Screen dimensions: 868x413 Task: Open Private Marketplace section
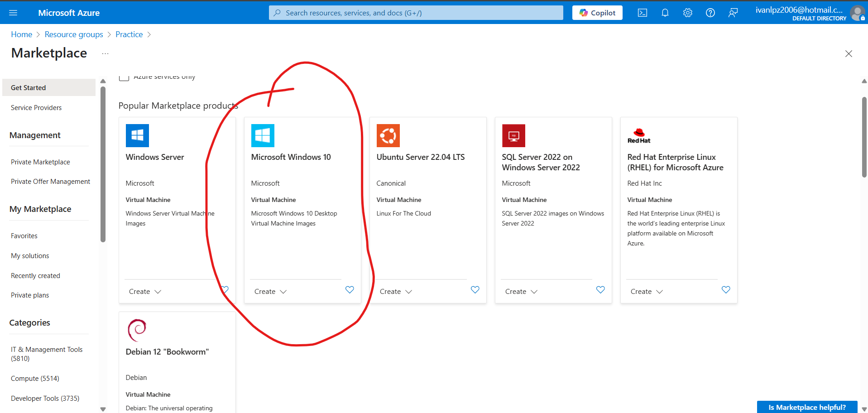tap(40, 162)
